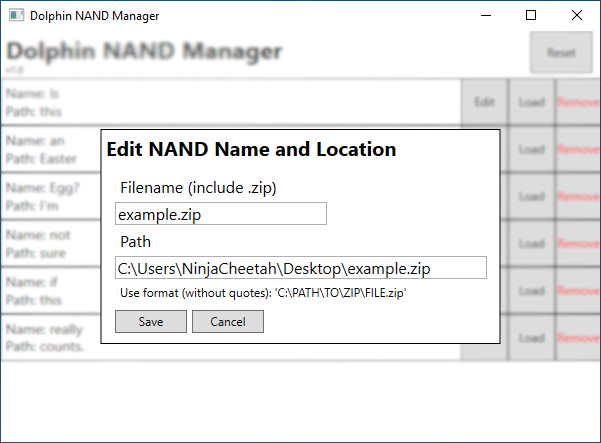Click the blurred 'Dolphin NAND Manager' header title
This screenshot has width=601, height=443.
(x=145, y=51)
